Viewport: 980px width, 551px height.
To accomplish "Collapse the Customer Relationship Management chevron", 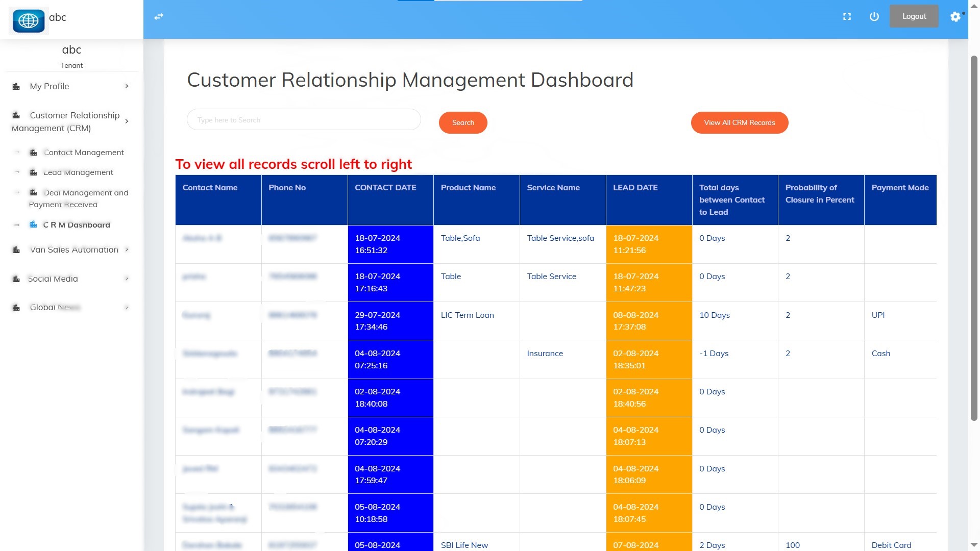I will (127, 121).
